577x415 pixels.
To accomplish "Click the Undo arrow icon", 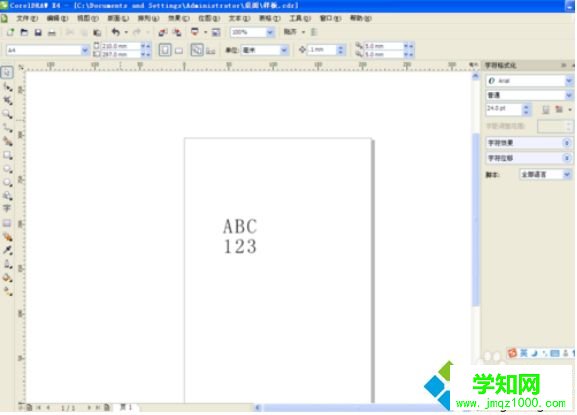I will click(116, 32).
